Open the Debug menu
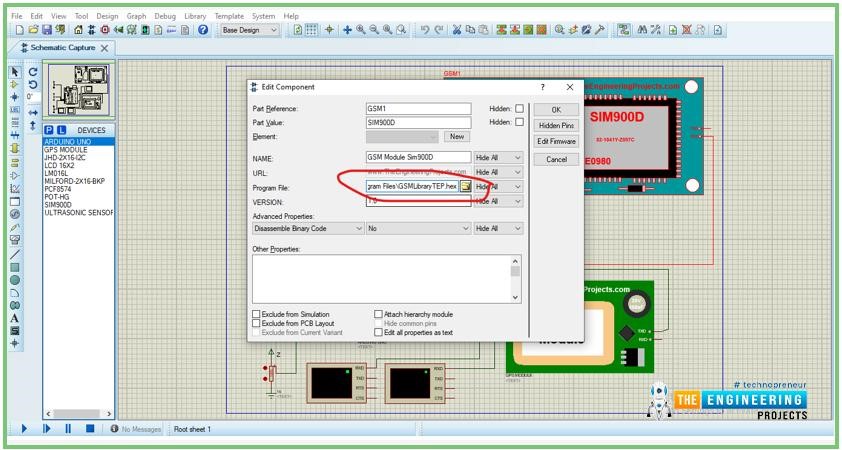The height and width of the screenshot is (450, 842). 165,16
